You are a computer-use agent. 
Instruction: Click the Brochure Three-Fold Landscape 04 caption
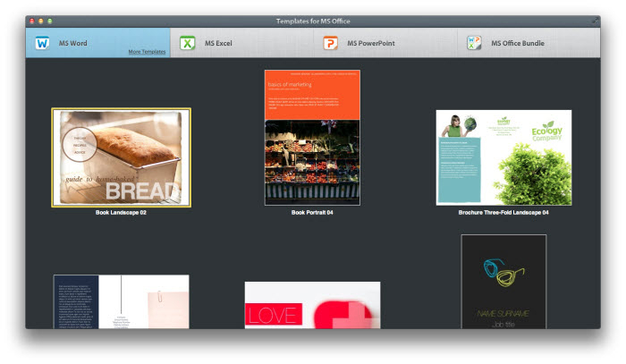click(x=503, y=213)
